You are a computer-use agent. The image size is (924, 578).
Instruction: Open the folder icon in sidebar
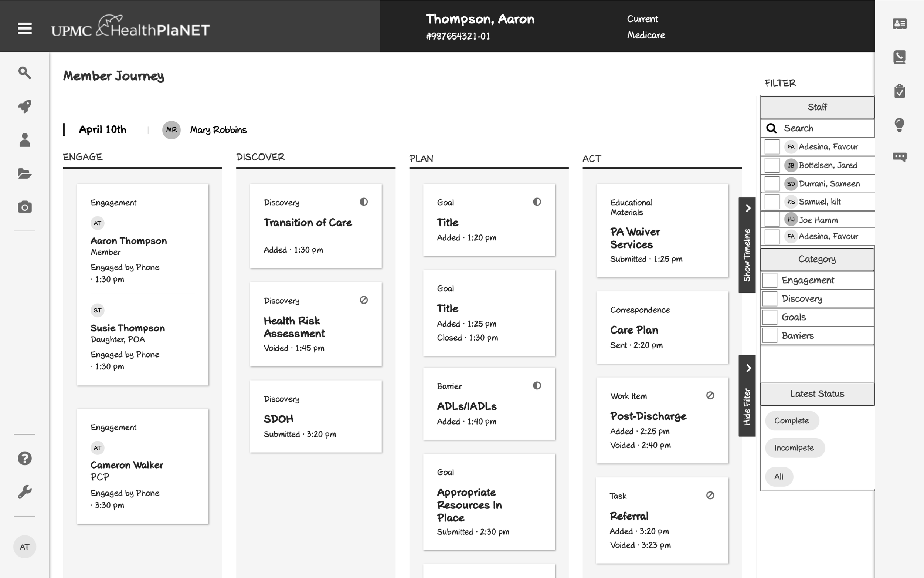point(24,173)
